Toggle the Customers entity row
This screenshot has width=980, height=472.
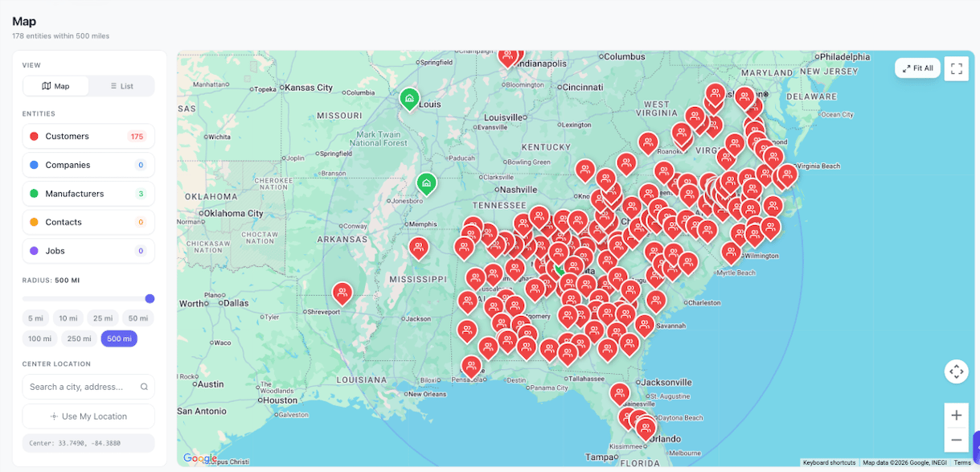[88, 136]
